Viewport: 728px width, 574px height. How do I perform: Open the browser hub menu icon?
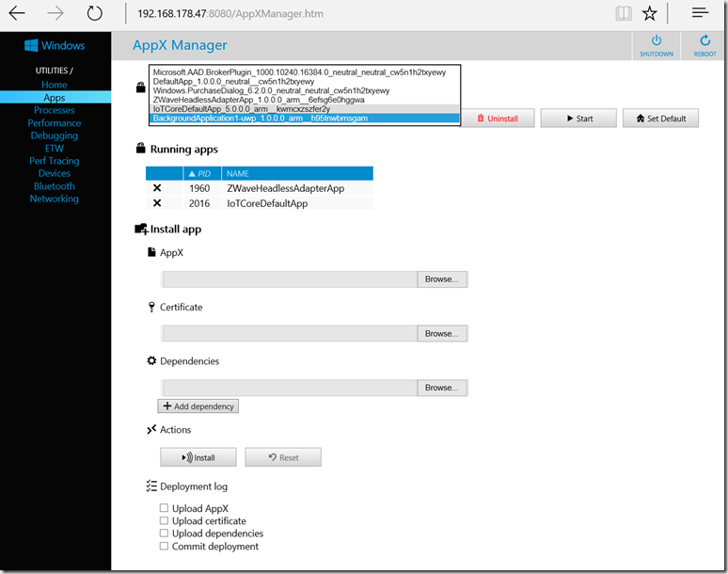coord(700,12)
